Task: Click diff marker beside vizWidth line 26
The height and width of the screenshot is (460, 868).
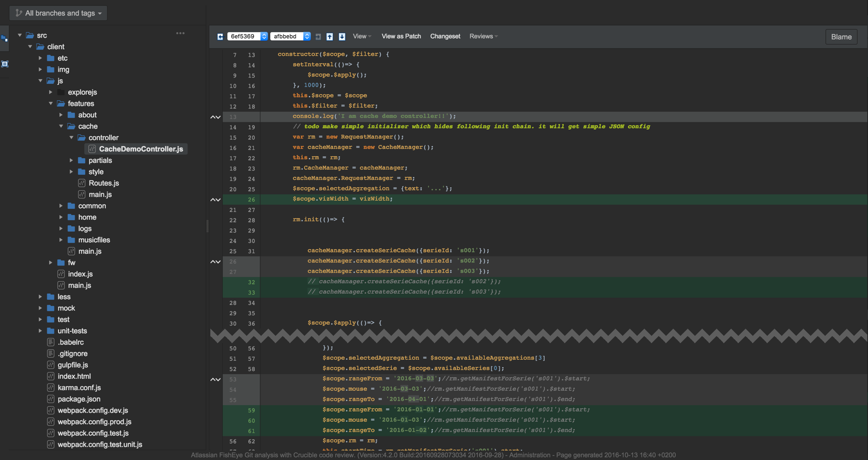Action: pos(215,200)
